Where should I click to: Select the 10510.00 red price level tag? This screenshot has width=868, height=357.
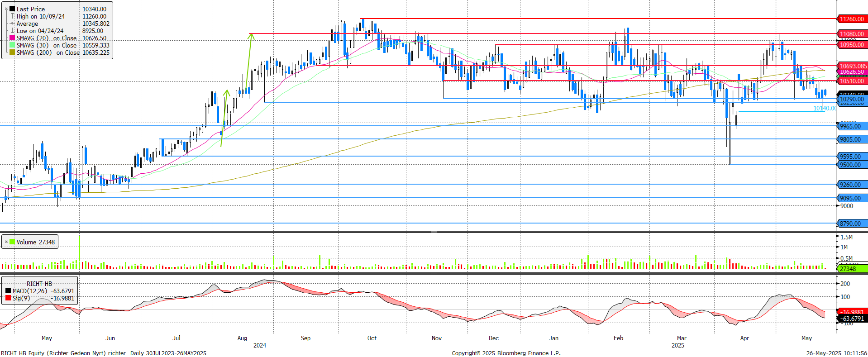click(x=853, y=81)
